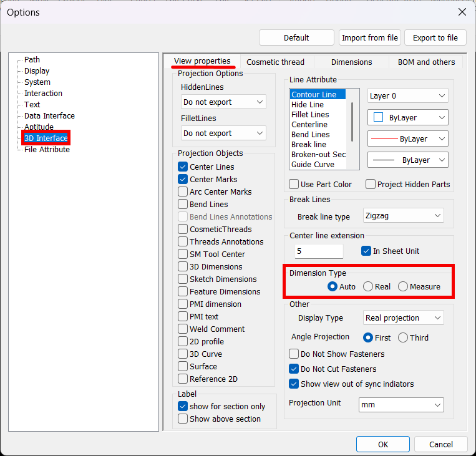476x456 pixels.
Task: Enable Show above section checkbox
Action: pyautogui.click(x=183, y=419)
